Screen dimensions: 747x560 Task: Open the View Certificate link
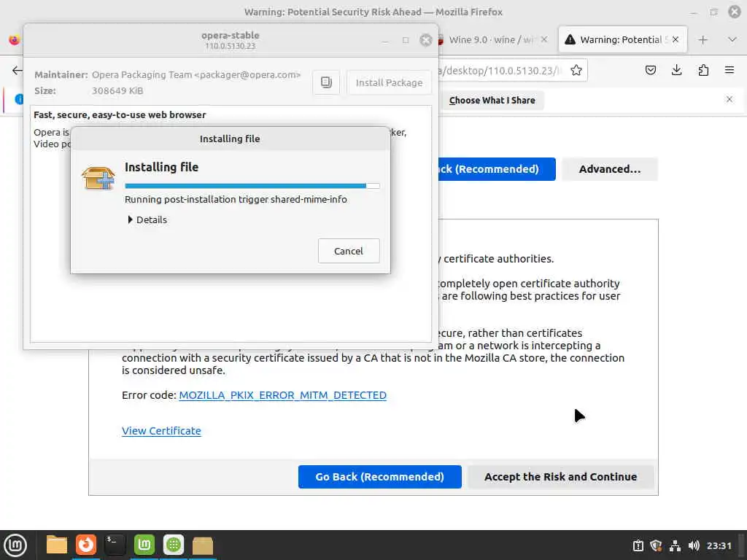[161, 430]
